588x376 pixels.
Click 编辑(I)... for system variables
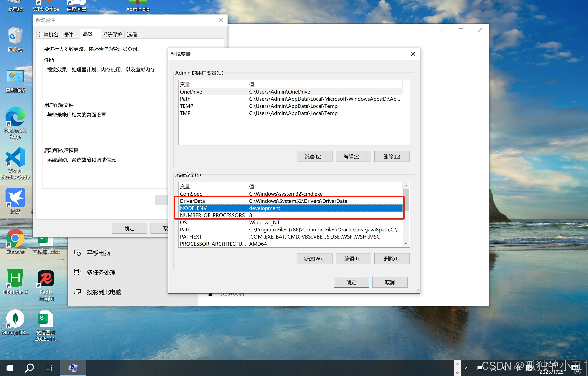click(353, 259)
